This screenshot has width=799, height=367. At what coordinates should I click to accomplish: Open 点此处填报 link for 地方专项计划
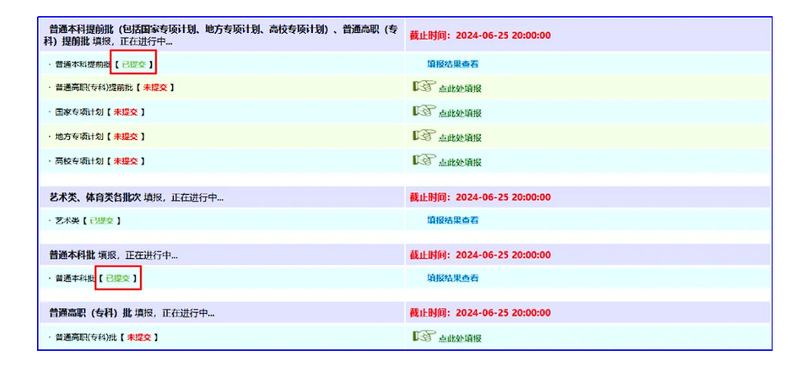[x=460, y=138]
